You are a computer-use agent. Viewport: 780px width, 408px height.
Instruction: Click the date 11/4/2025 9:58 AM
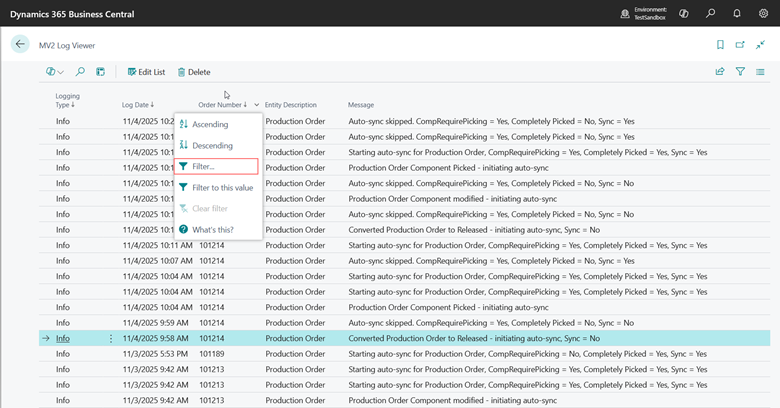coord(156,338)
